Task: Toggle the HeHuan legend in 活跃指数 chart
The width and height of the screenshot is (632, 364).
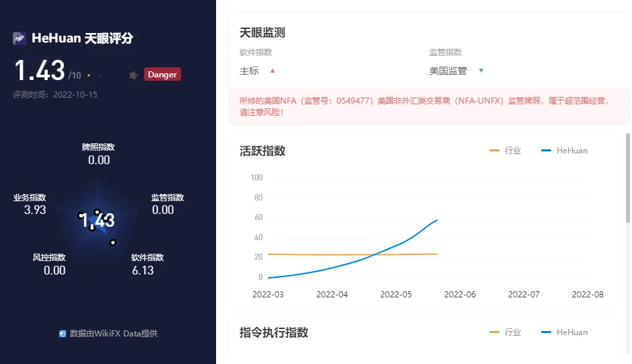Action: (x=564, y=150)
